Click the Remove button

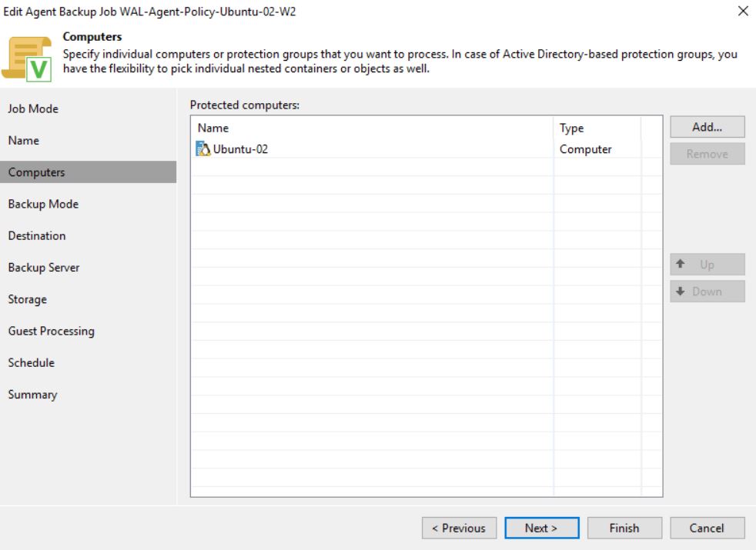click(707, 154)
